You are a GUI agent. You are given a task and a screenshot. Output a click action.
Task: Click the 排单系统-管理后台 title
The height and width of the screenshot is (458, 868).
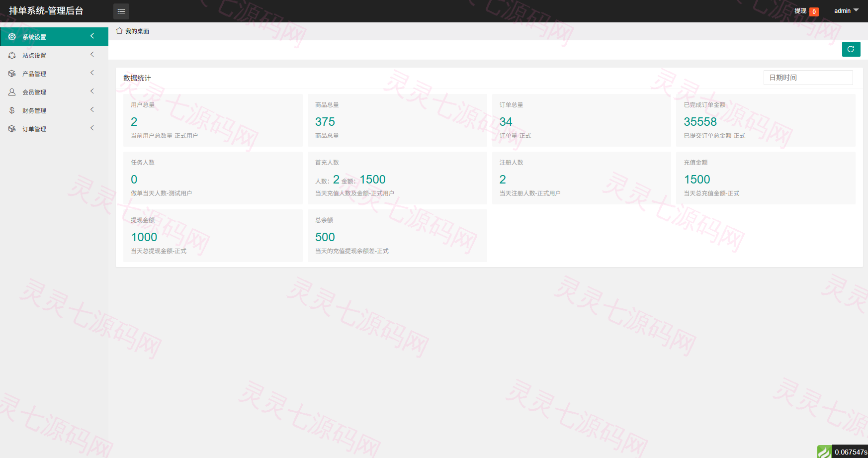(x=46, y=11)
